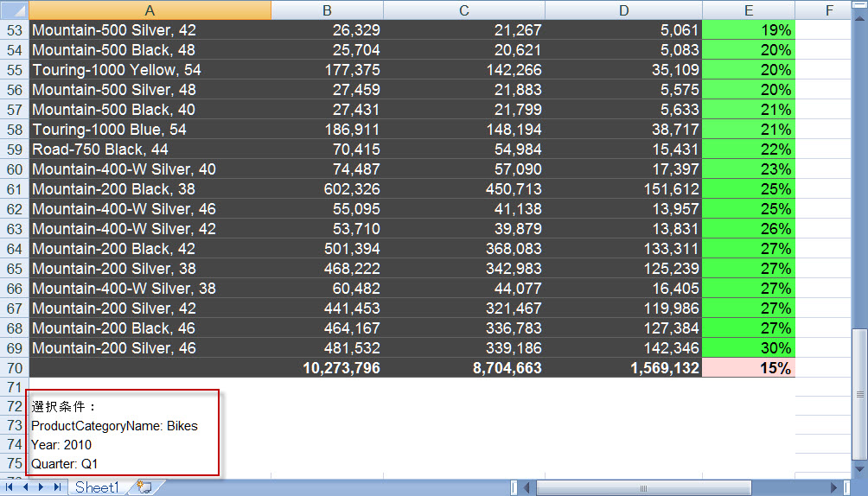Select total cell 1,569,132
The height and width of the screenshot is (496, 868).
(x=624, y=368)
